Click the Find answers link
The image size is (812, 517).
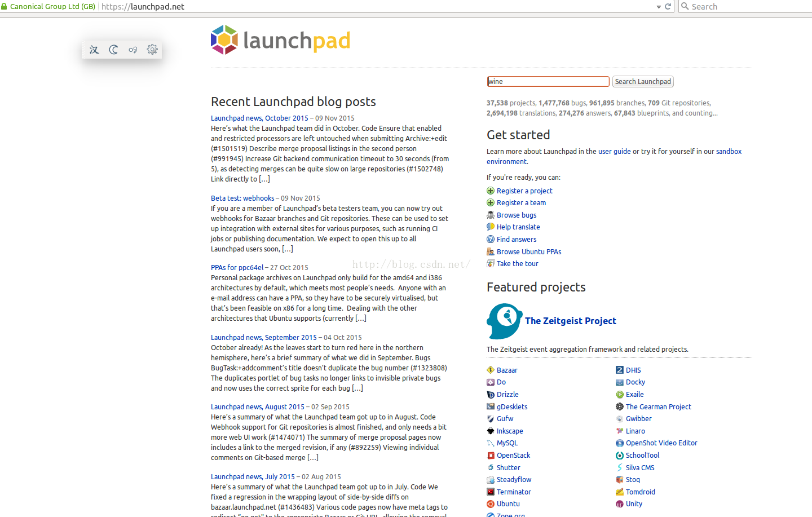point(517,239)
